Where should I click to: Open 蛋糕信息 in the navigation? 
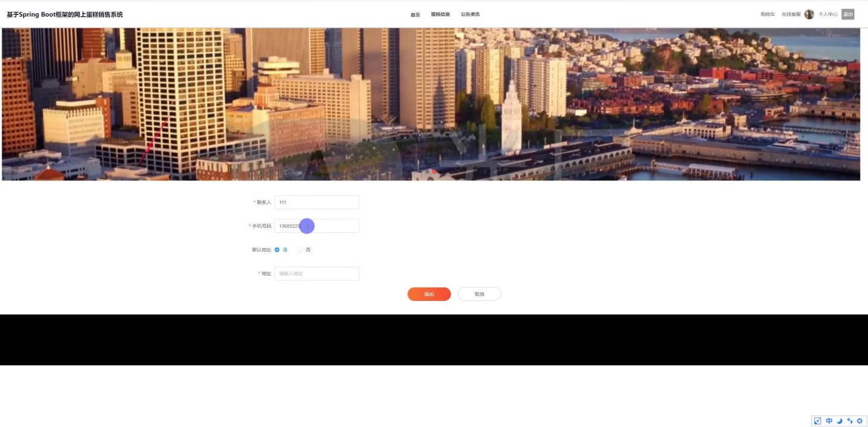440,14
